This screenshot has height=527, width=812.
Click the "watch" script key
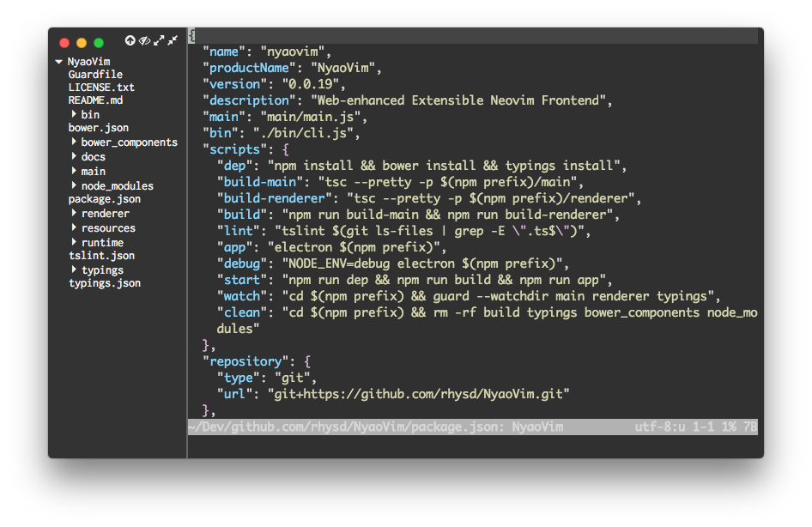[242, 296]
